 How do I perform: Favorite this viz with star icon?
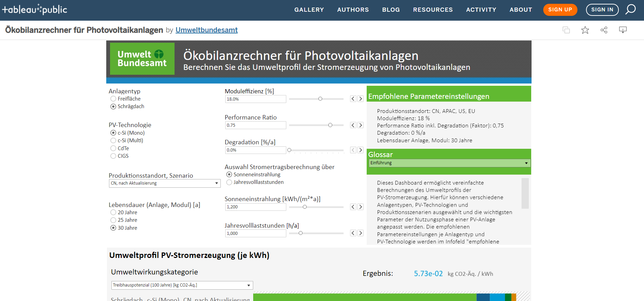(585, 30)
